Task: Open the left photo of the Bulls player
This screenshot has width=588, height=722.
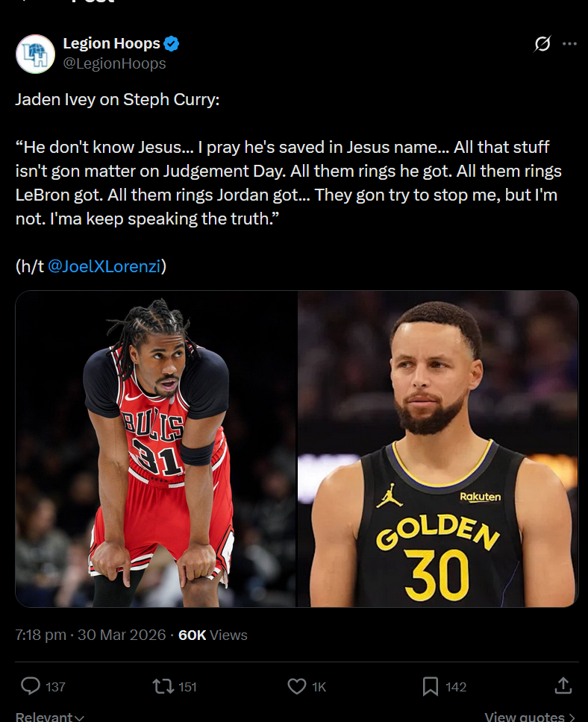Action: [155, 449]
